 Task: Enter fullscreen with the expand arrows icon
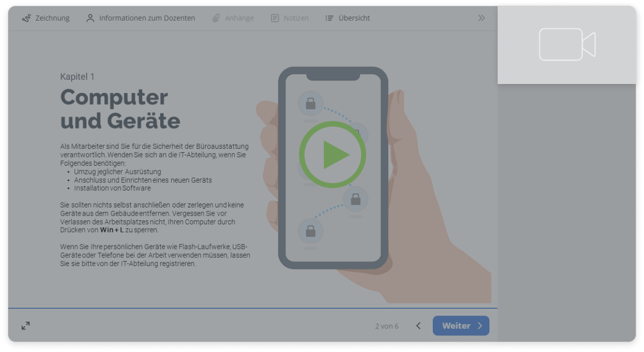(x=26, y=326)
